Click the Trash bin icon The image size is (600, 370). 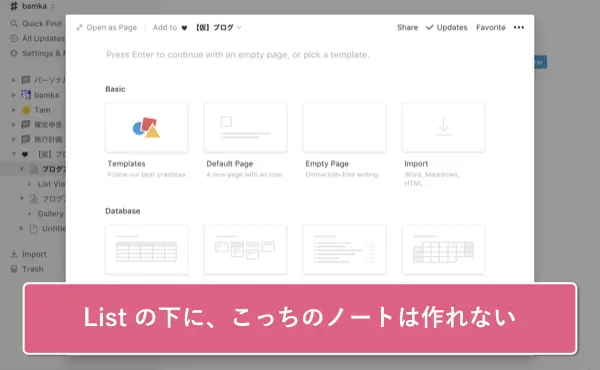point(14,269)
